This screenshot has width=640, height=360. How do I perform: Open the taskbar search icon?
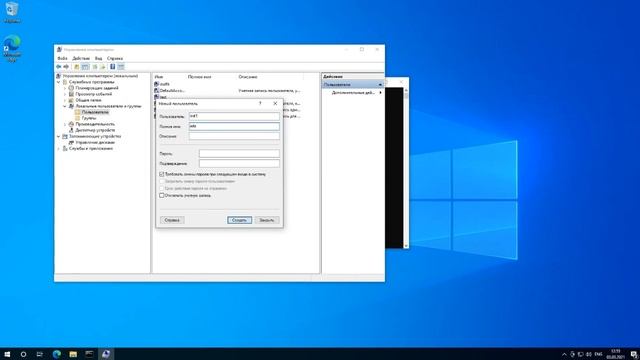point(23,354)
